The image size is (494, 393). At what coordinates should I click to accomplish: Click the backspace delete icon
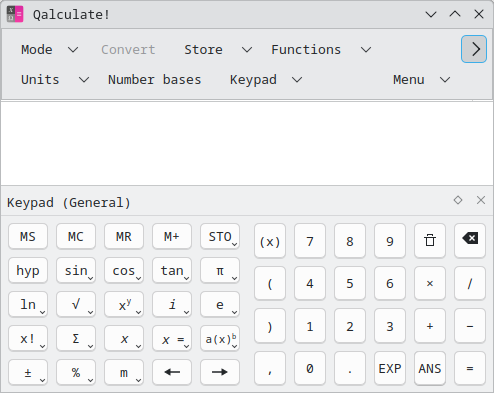pyautogui.click(x=470, y=241)
